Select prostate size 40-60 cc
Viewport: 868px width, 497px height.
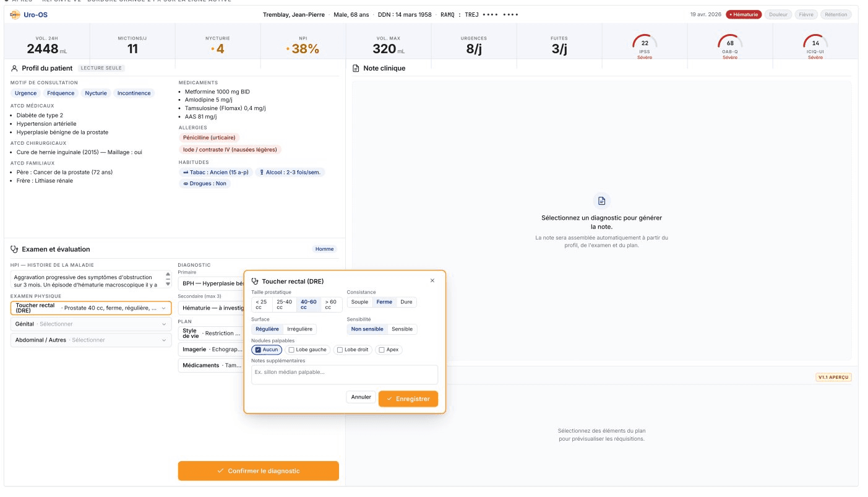tap(308, 305)
